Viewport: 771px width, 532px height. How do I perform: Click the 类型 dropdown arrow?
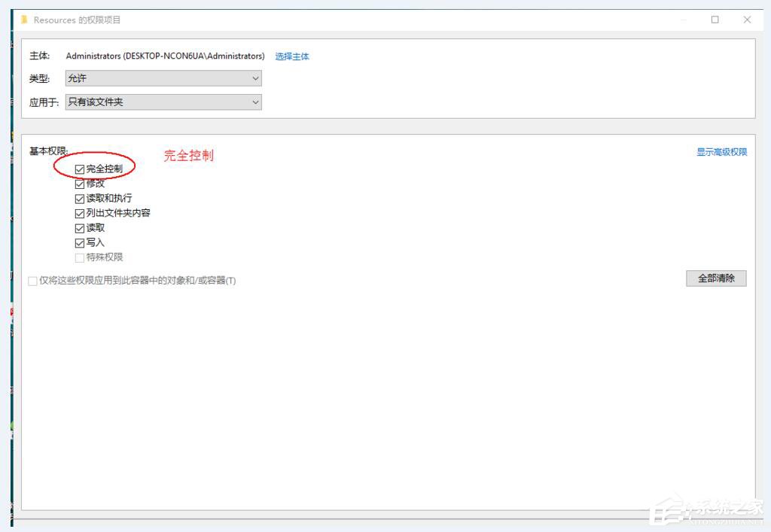coord(255,78)
